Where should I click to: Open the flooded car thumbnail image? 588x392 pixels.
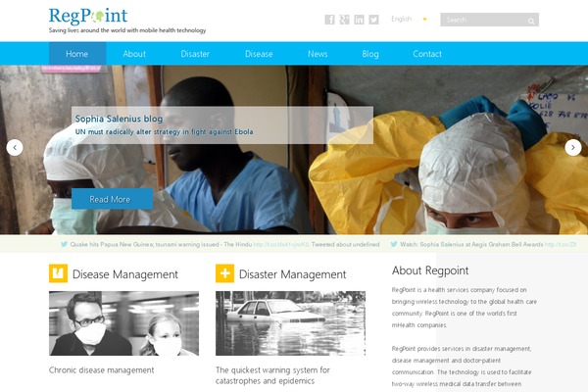[x=290, y=323]
